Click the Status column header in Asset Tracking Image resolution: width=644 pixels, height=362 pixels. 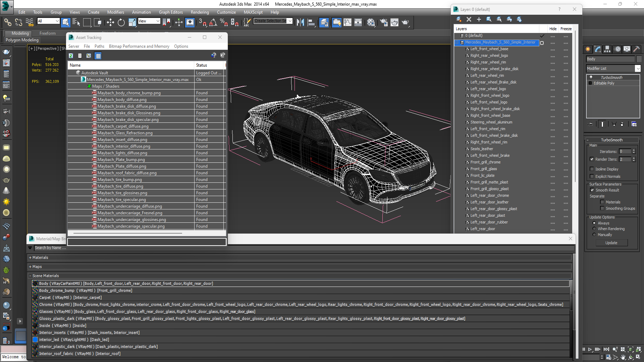click(209, 65)
